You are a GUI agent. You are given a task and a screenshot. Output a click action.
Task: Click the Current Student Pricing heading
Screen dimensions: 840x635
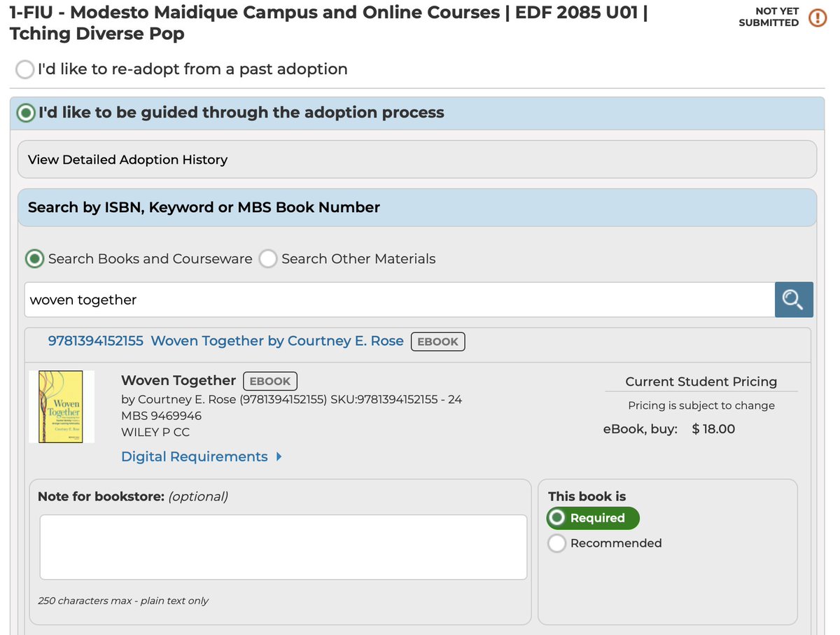tap(701, 382)
